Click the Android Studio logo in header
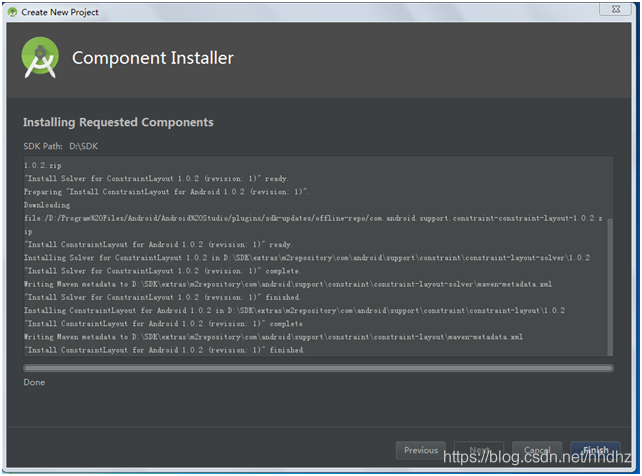 pyautogui.click(x=40, y=57)
